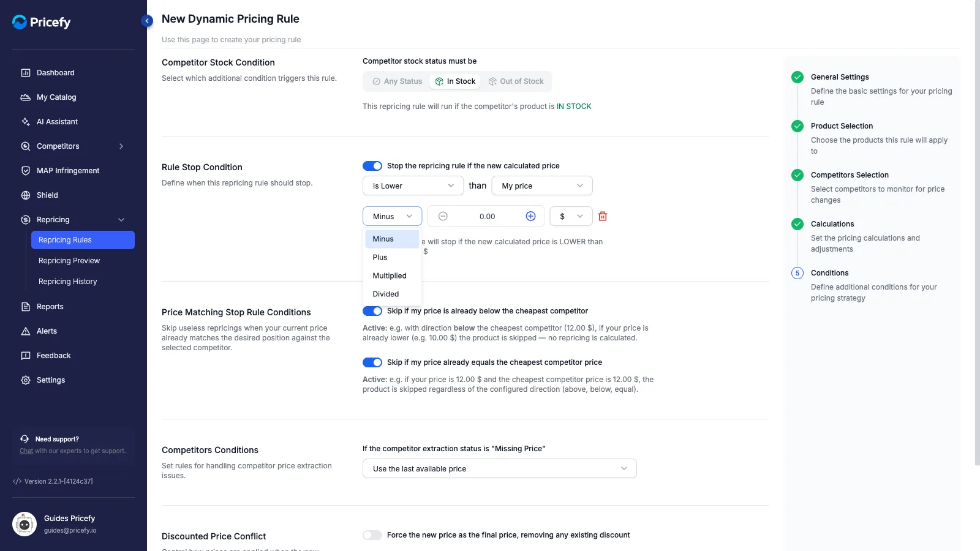Click the Feedback message icon
This screenshot has width=980, height=551.
tap(26, 356)
